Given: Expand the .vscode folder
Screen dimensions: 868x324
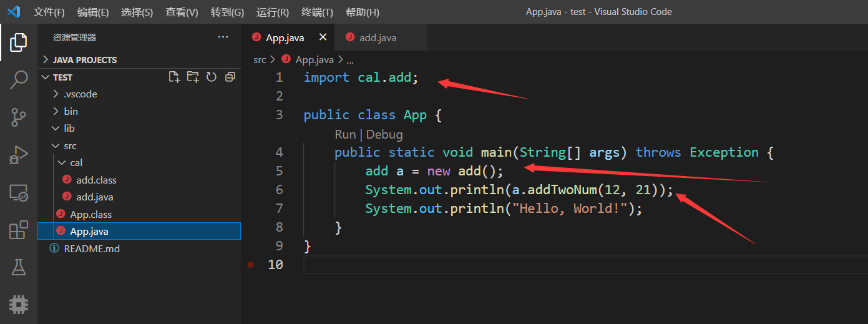Looking at the screenshot, I should tap(80, 94).
